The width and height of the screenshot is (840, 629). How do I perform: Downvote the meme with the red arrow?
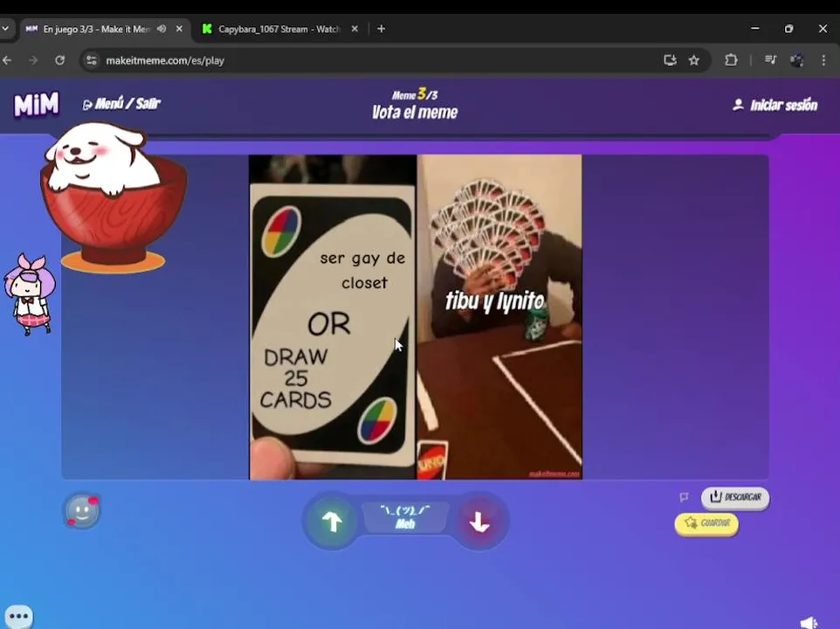click(x=479, y=522)
